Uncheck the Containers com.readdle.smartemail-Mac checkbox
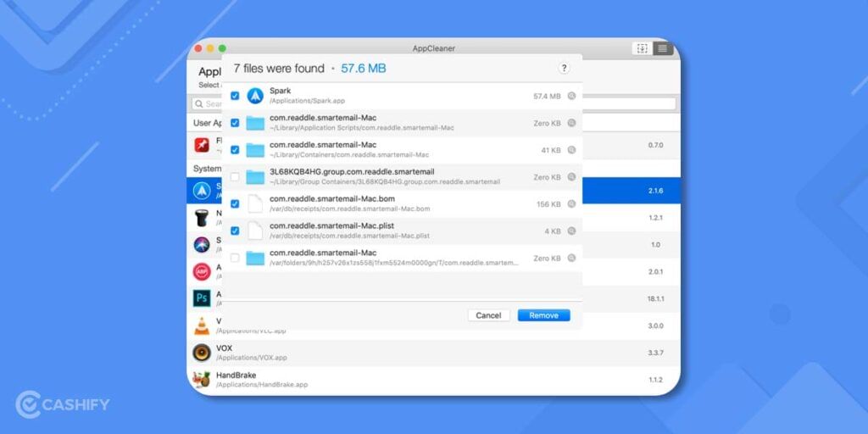Screen dimensions: 868x434 point(235,150)
